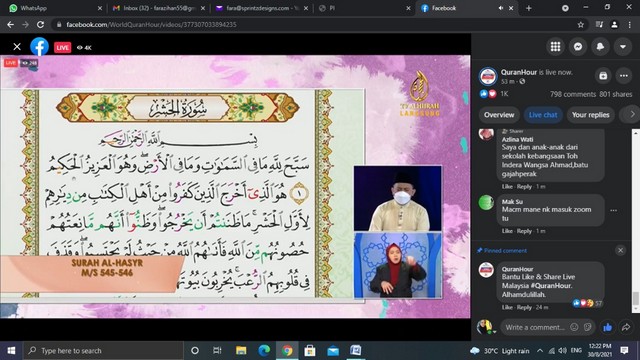Switch to the Overview tab
This screenshot has height=360, width=640.
click(x=499, y=115)
